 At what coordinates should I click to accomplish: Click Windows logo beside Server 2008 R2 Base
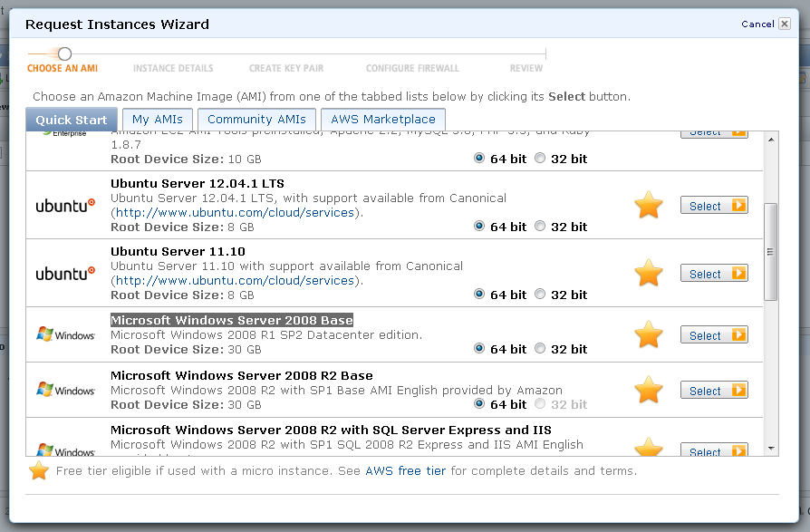coord(65,390)
